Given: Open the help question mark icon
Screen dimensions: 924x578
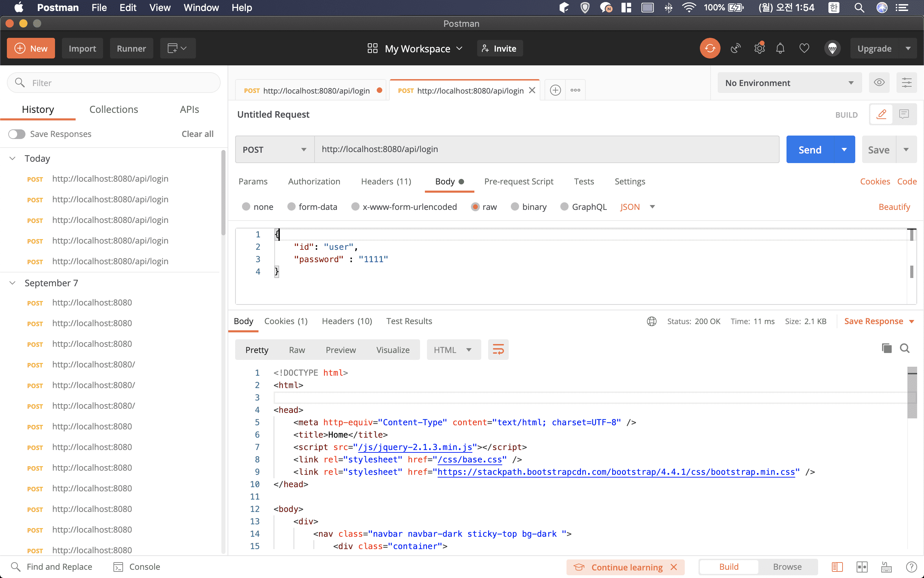Looking at the screenshot, I should click(x=911, y=567).
